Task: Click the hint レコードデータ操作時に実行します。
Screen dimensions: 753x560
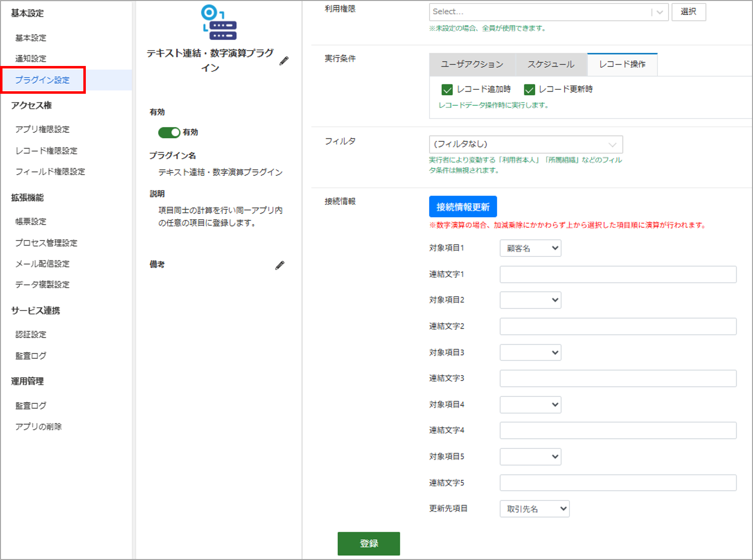Action: pos(494,105)
